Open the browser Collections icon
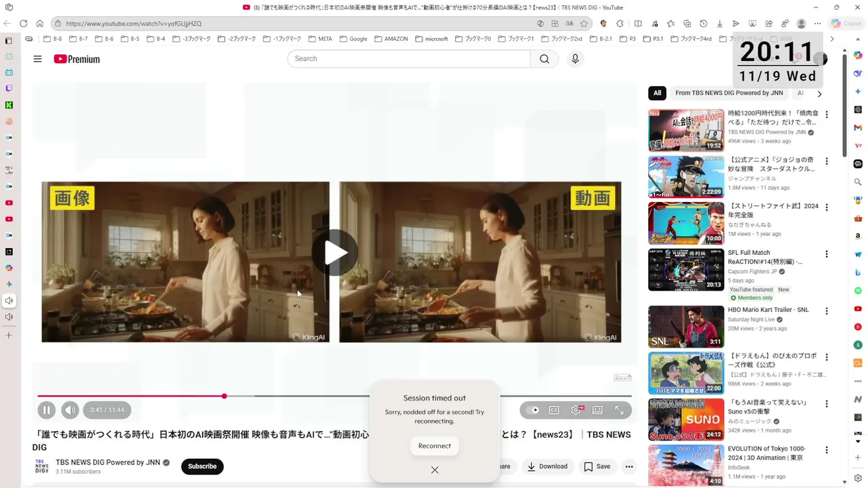 click(x=687, y=23)
